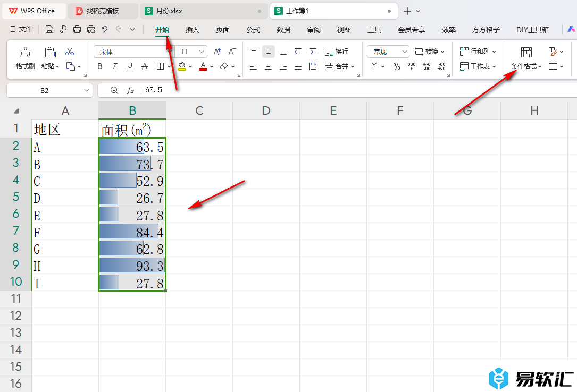Screen dimensions: 577x392
Task: Click the zoom magnifier in formula bar
Action: click(114, 90)
